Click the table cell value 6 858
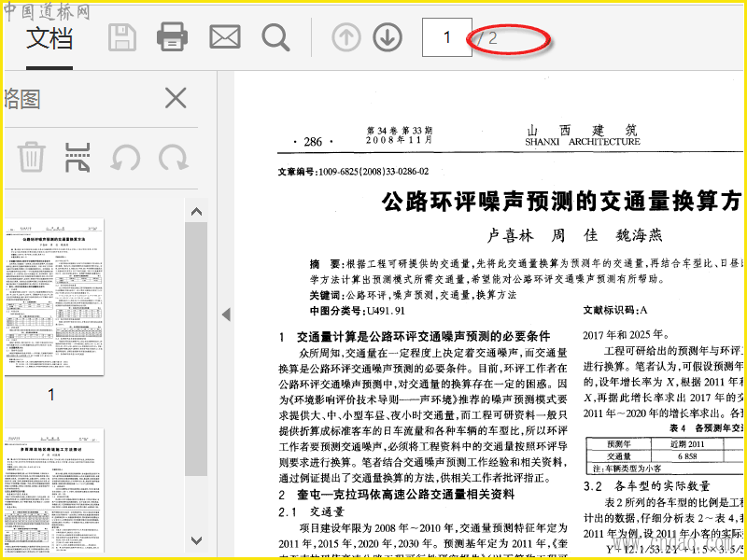This screenshot has height=560, width=747. coord(687,456)
